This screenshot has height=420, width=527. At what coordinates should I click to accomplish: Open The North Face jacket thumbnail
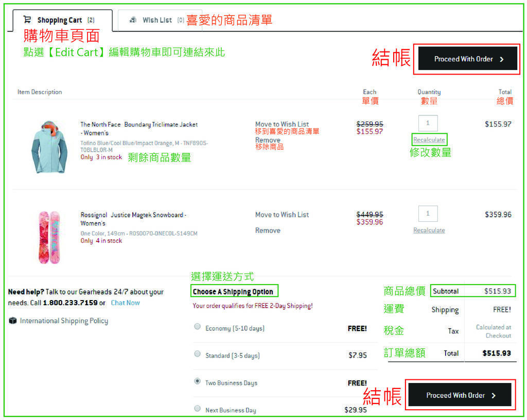pos(50,147)
